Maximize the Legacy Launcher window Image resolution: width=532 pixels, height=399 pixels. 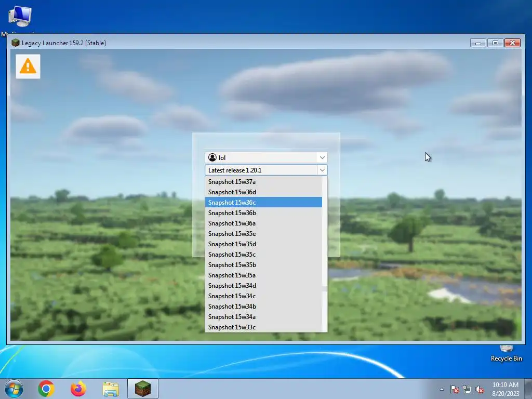coord(495,43)
